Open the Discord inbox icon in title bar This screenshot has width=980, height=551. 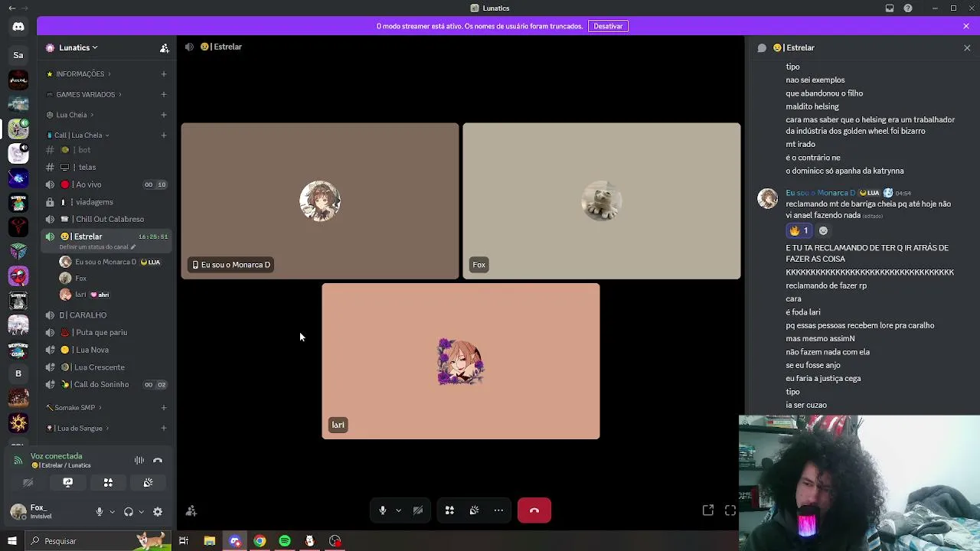pos(890,8)
